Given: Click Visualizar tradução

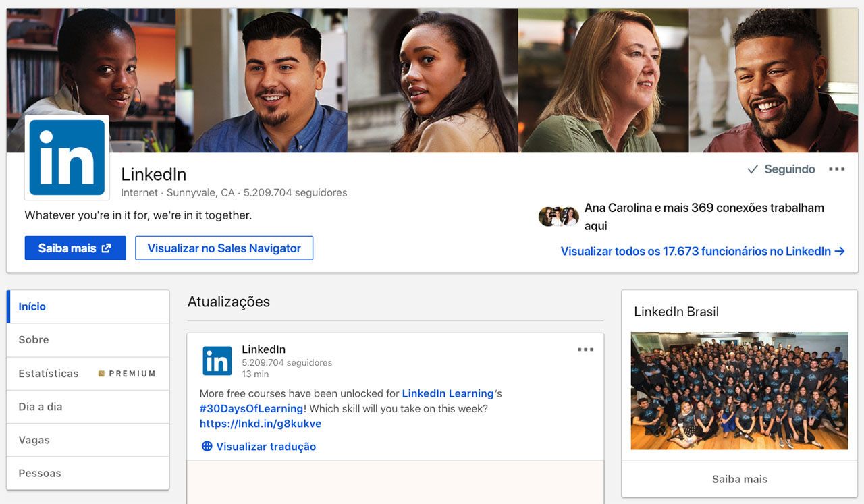Looking at the screenshot, I should [x=266, y=447].
